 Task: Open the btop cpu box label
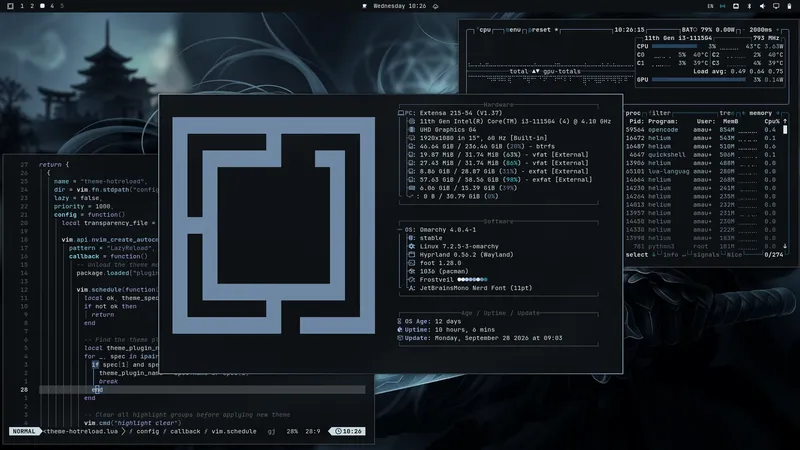point(485,30)
